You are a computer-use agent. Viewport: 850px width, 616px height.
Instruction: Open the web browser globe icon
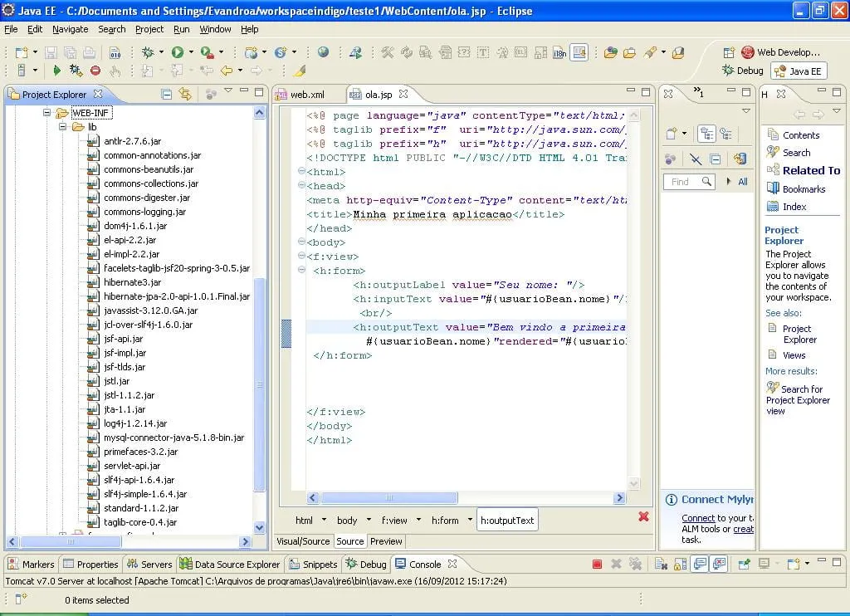tap(323, 52)
